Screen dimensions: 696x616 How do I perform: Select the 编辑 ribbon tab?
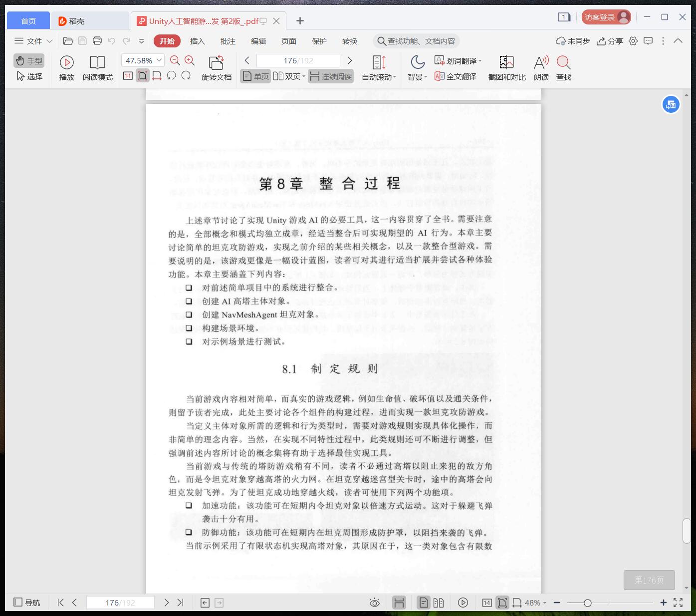coord(258,41)
